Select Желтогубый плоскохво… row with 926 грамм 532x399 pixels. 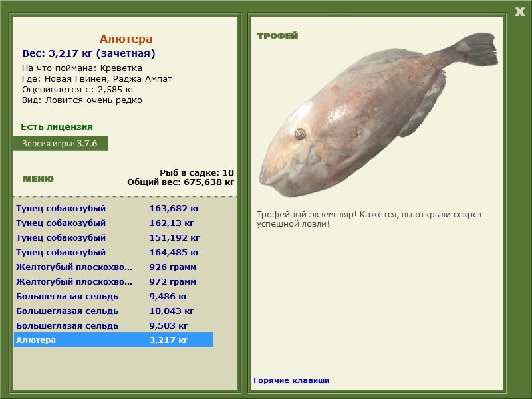click(x=113, y=267)
